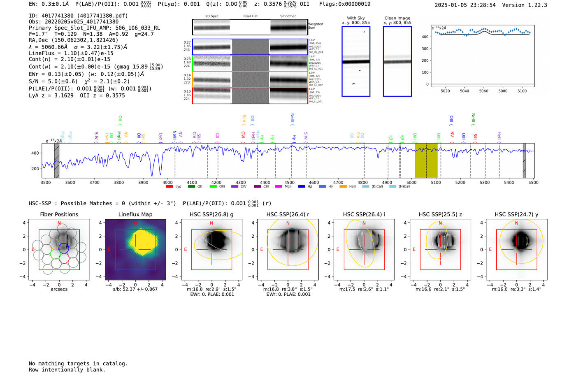Select the orange-bordered fiber spectrum cutout row
Image resolution: width=576 pixels, height=392 pixels.
click(250, 79)
